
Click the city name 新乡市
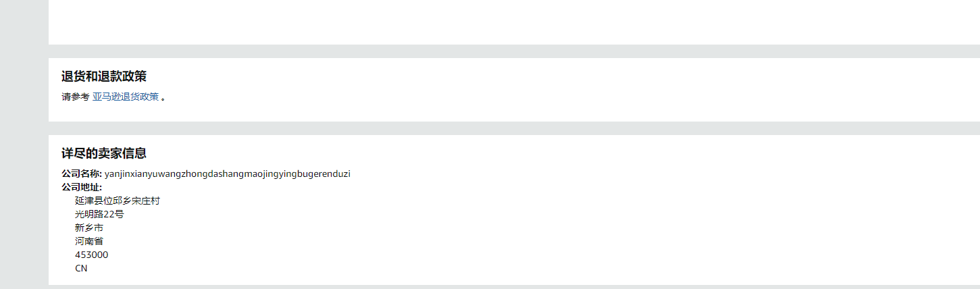(x=89, y=228)
